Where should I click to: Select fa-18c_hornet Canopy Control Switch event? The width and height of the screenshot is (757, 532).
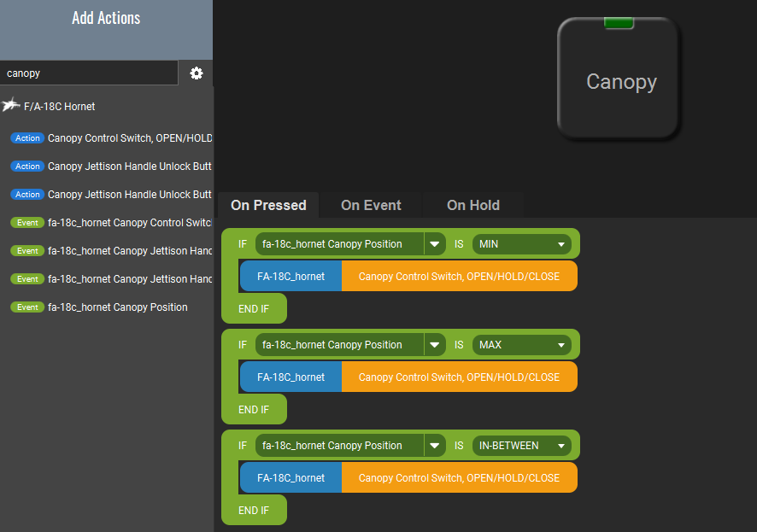click(111, 223)
